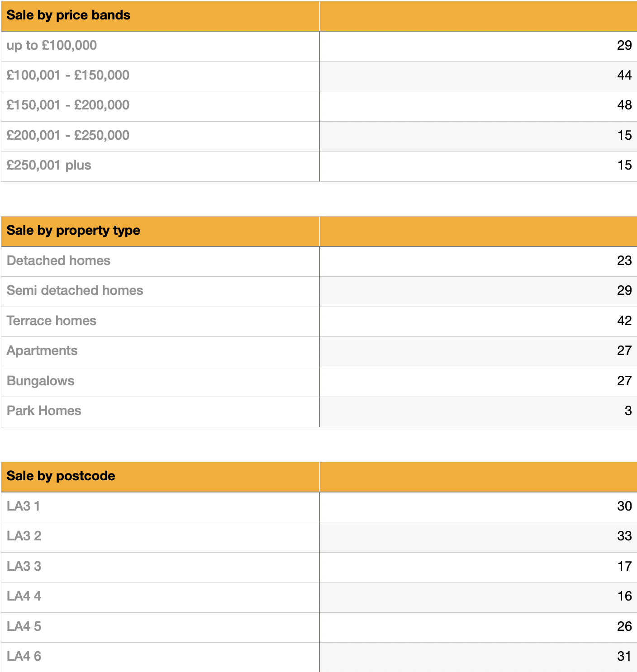
Task: Select the 'LA3 1' postcode cell
Action: pyautogui.click(x=24, y=506)
